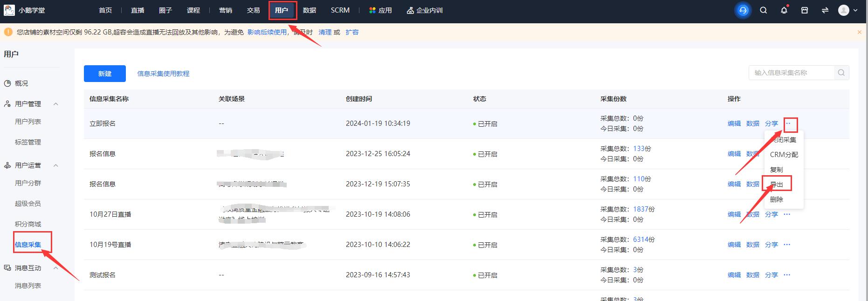Image resolution: width=868 pixels, height=301 pixels.
Task: Collapse the 消息互动 sidebar section
Action: point(55,268)
